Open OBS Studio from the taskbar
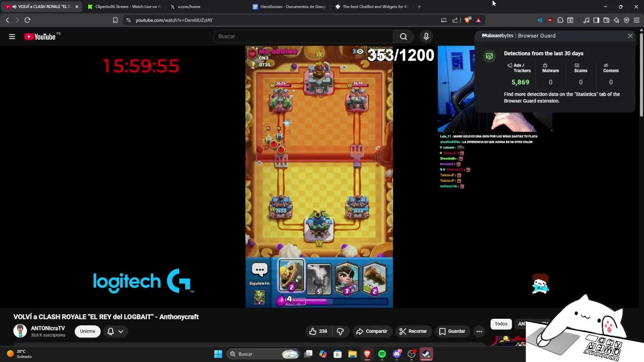 pyautogui.click(x=412, y=354)
